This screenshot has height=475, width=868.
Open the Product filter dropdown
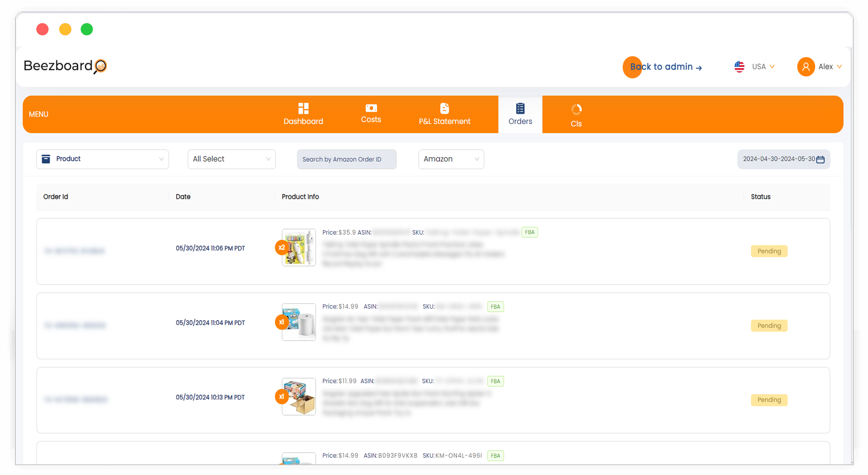[103, 159]
